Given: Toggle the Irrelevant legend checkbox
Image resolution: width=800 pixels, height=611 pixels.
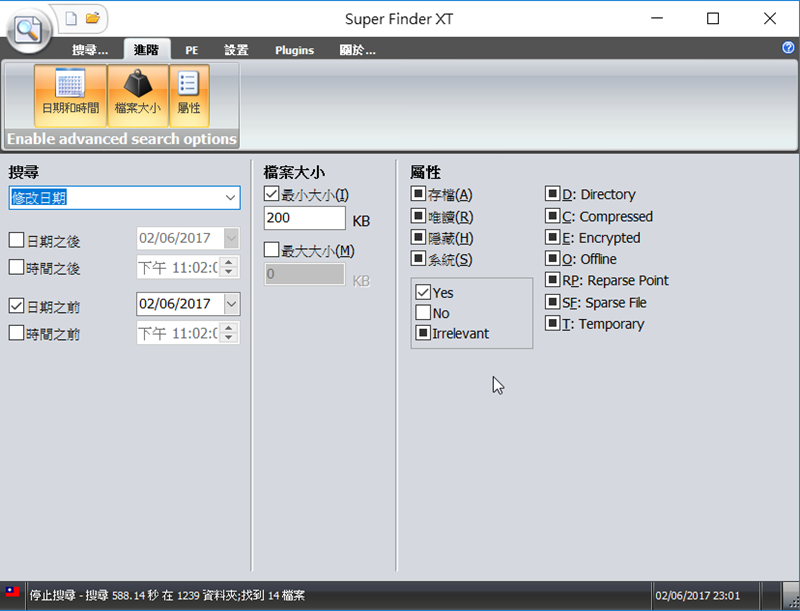Looking at the screenshot, I should [x=423, y=333].
